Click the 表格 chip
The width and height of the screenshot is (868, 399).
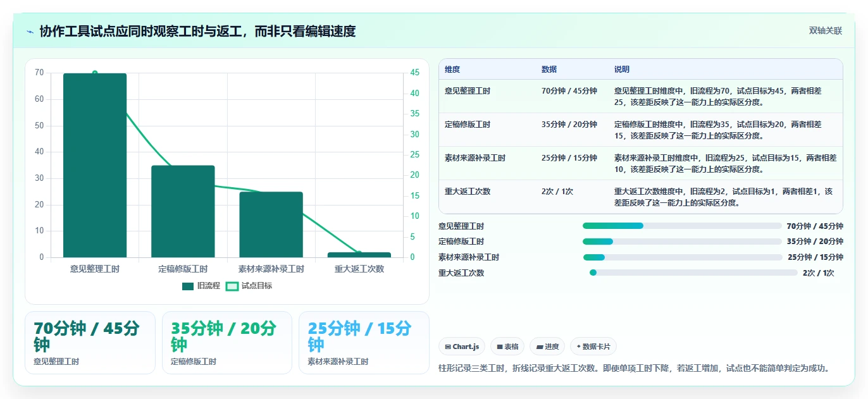click(508, 347)
